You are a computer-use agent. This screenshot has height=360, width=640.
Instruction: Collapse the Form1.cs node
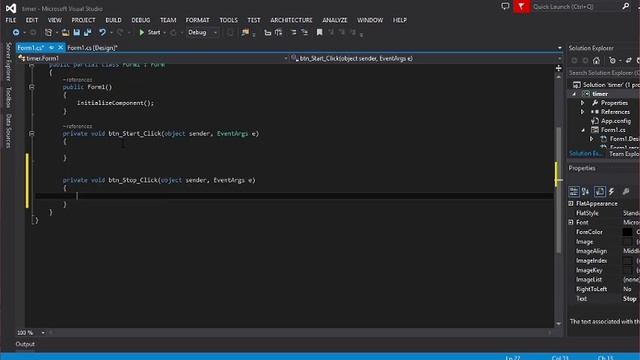tap(583, 130)
